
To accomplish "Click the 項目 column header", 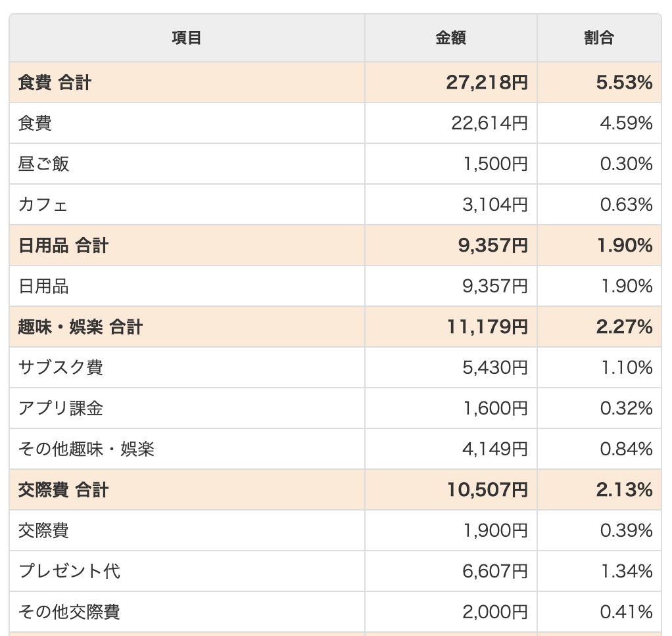I will (x=187, y=38).
